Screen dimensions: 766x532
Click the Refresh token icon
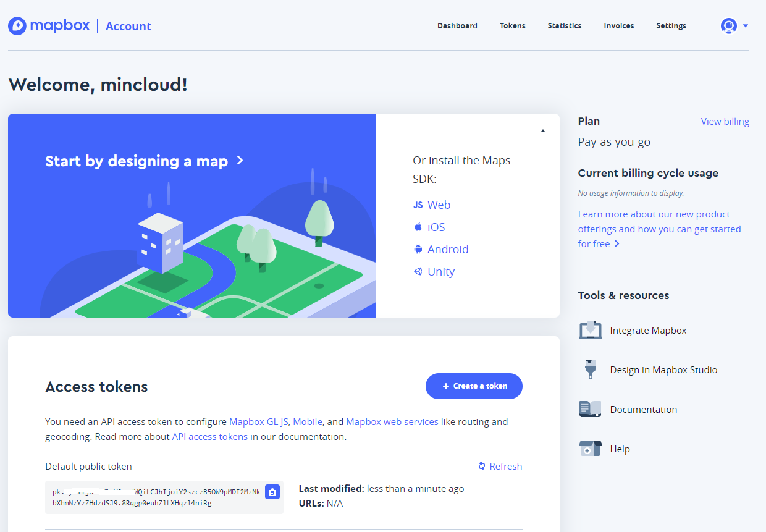click(x=482, y=466)
